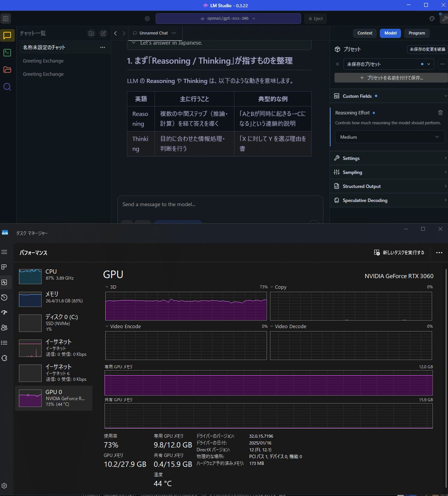Open Task Manager Details page
The image size is (448, 496).
click(5, 343)
